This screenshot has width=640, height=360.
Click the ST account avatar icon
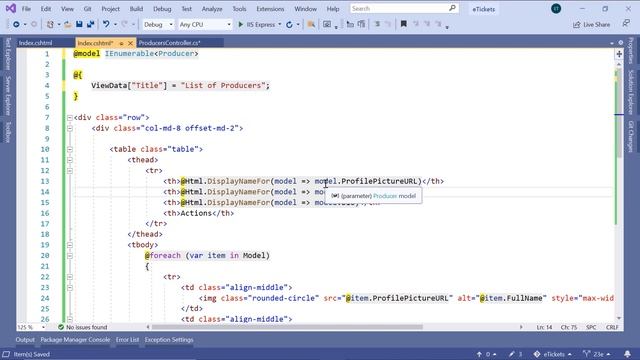556,9
